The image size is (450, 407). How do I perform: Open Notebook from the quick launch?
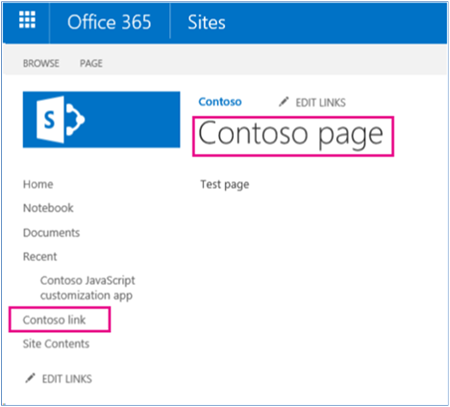click(48, 208)
